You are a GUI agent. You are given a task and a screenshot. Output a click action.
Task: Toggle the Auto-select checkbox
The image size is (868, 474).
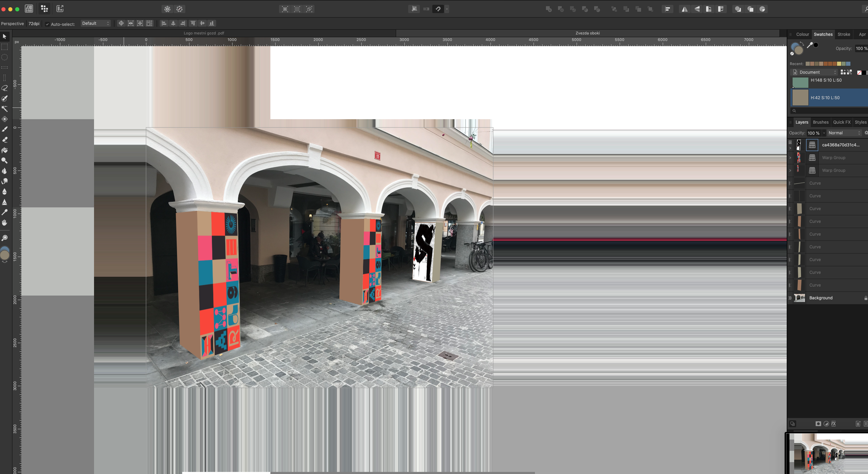(x=48, y=24)
